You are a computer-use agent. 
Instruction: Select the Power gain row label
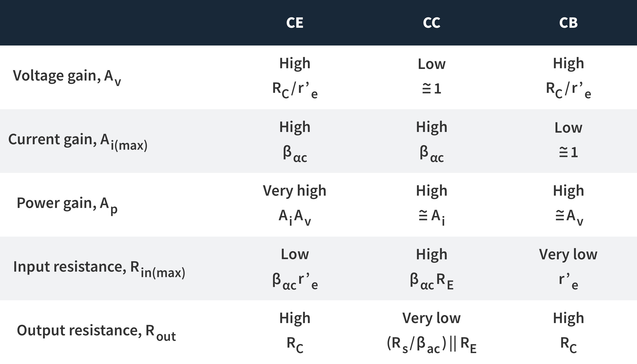67,205
